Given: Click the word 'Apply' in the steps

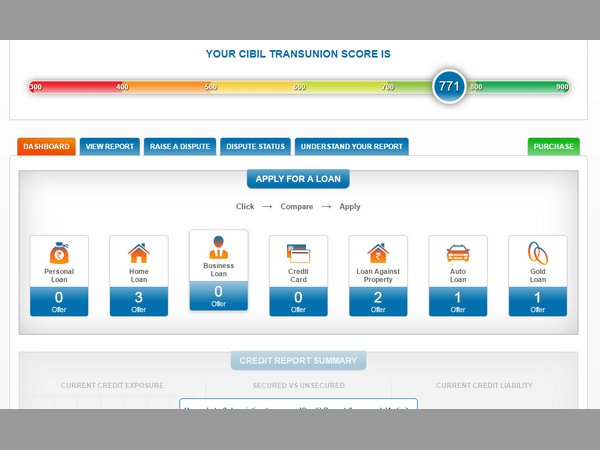Looking at the screenshot, I should [x=350, y=207].
